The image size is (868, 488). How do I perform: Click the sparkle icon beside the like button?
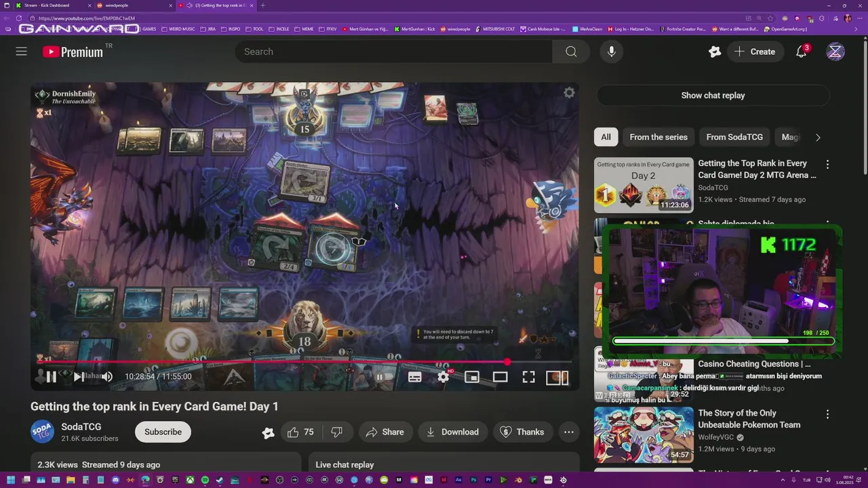[x=269, y=432]
